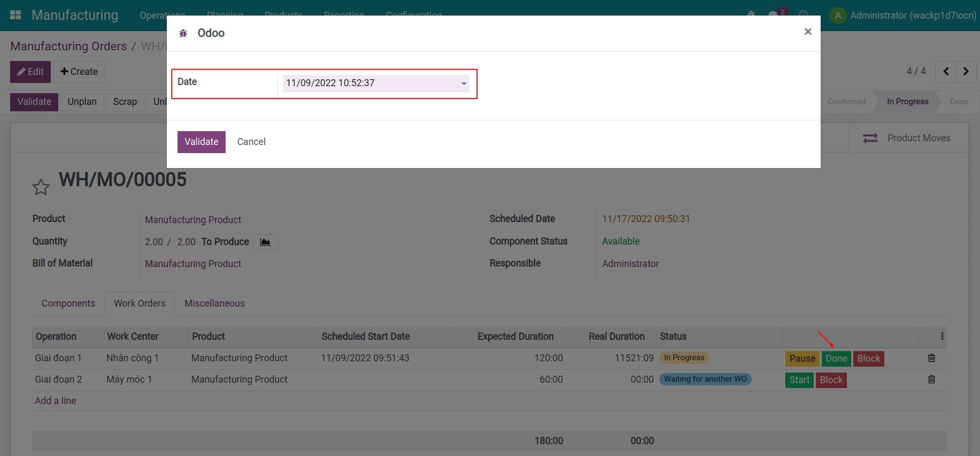The image size is (980, 456).
Task: Open Product Moves via the arrows icon
Action: tap(870, 138)
